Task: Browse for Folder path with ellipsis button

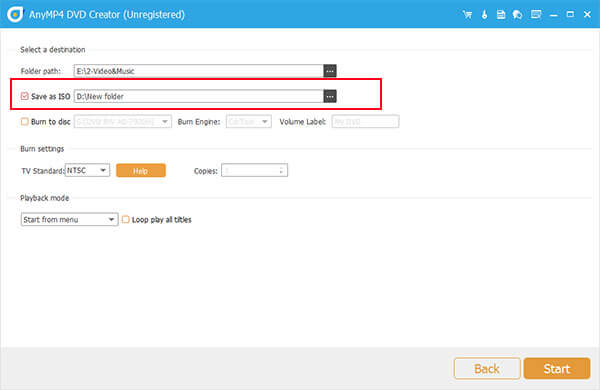Action: click(330, 71)
